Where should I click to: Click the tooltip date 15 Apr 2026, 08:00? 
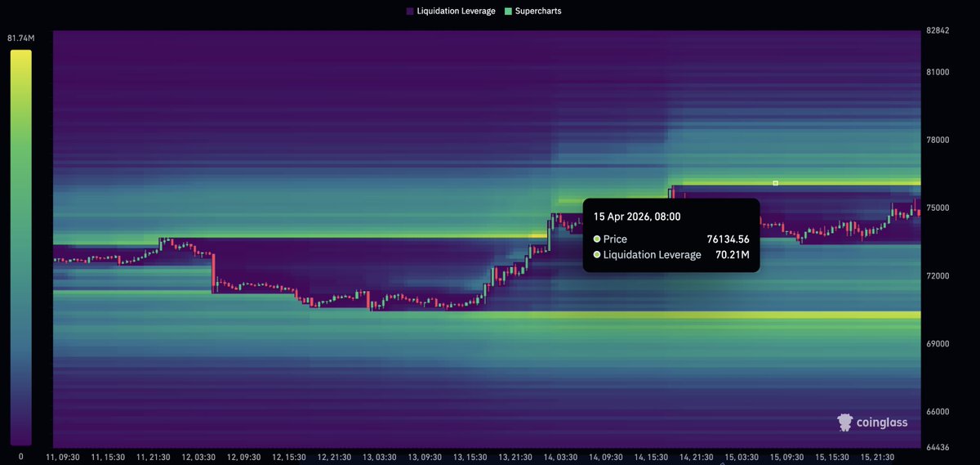tap(637, 217)
